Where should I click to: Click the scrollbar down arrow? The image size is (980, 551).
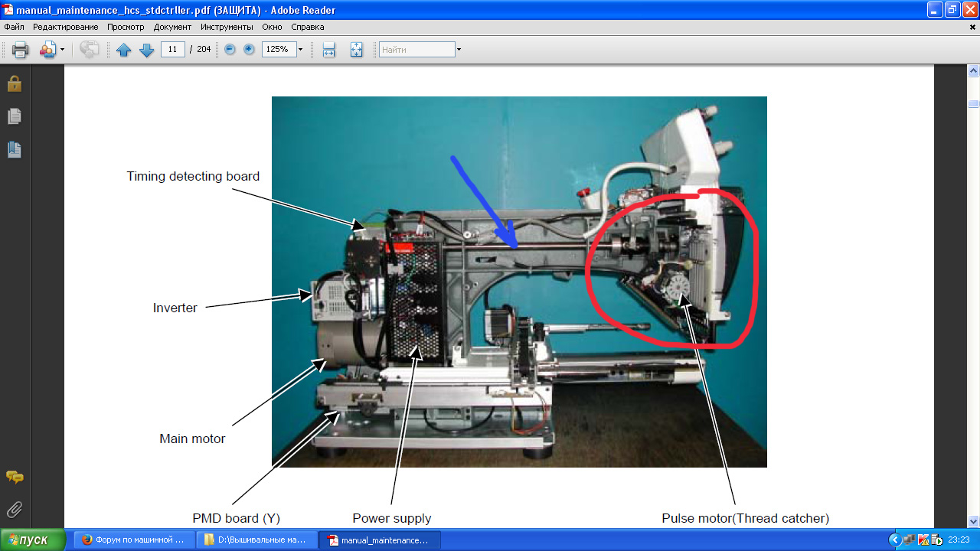[974, 521]
